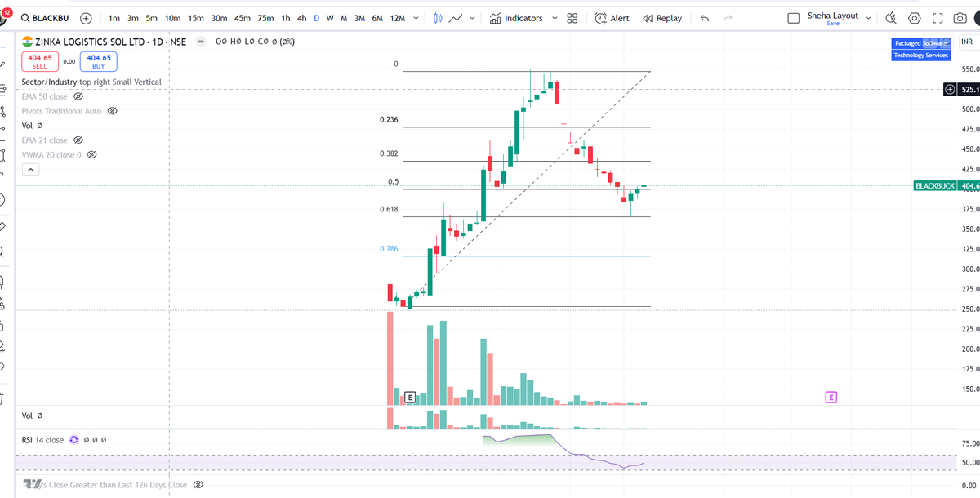980x498 pixels.
Task: Toggle visibility of EMA 21 close
Action: tap(78, 140)
